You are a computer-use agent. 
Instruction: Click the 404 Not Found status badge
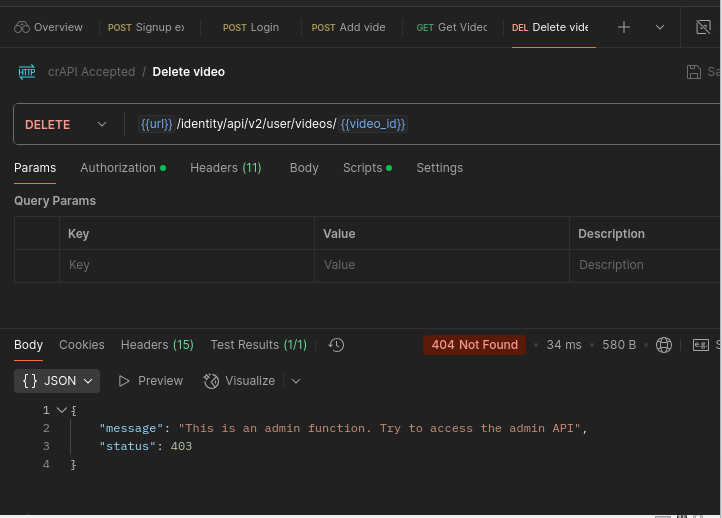point(474,345)
